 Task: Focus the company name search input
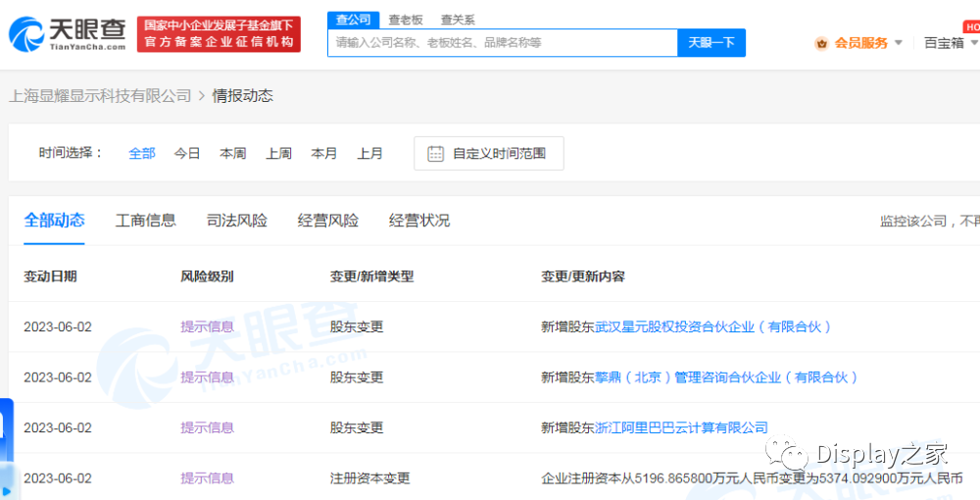click(503, 42)
